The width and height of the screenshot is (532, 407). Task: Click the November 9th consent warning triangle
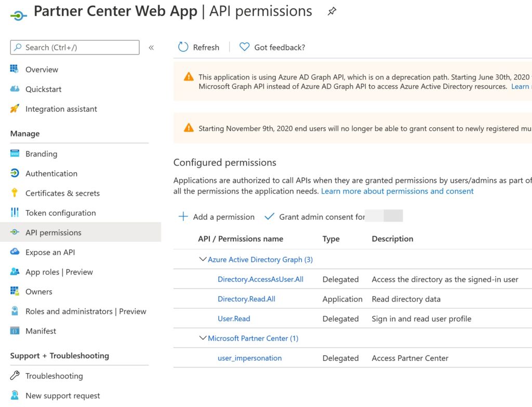(x=189, y=128)
